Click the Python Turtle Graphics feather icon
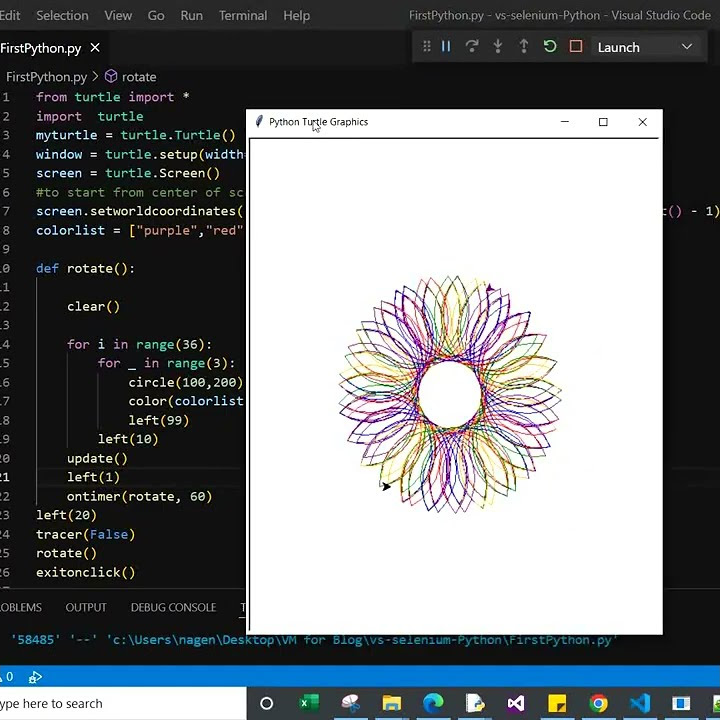Image resolution: width=720 pixels, height=720 pixels. [259, 122]
